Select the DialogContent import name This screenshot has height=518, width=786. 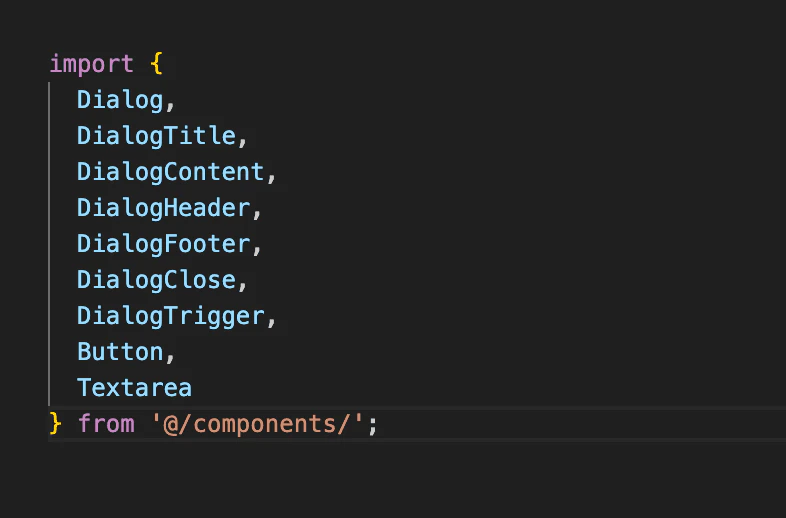[x=170, y=172]
